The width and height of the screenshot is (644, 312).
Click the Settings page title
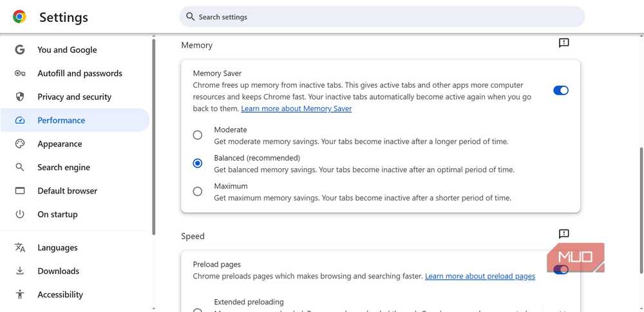(x=64, y=17)
